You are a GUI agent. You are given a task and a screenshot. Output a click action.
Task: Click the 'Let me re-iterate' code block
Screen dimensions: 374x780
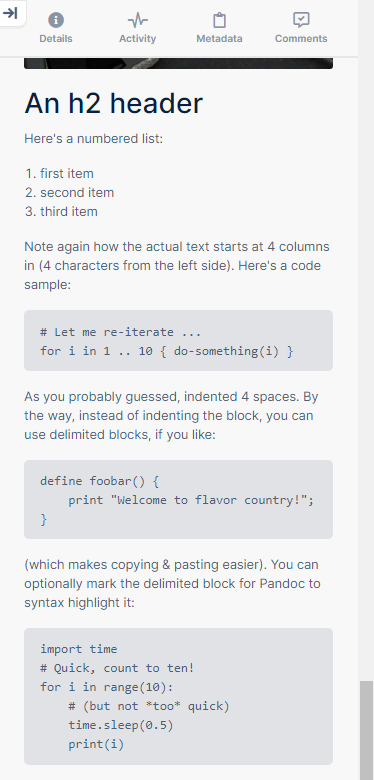(x=179, y=341)
